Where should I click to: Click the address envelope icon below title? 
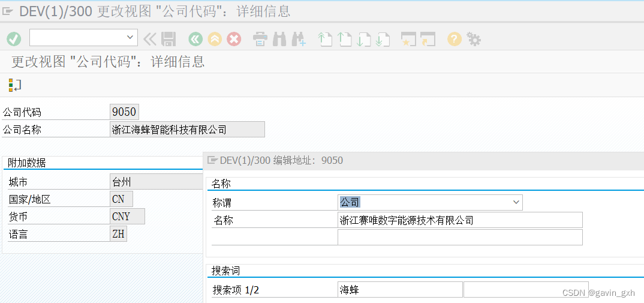[x=14, y=85]
